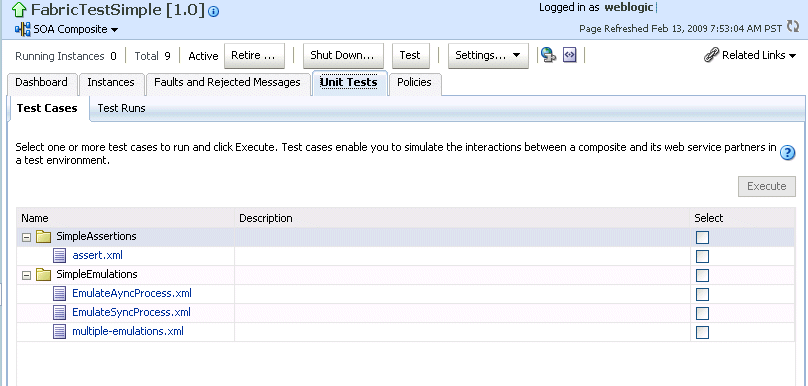The image size is (808, 386).
Task: Click the Related Links chain icon
Action: point(711,55)
